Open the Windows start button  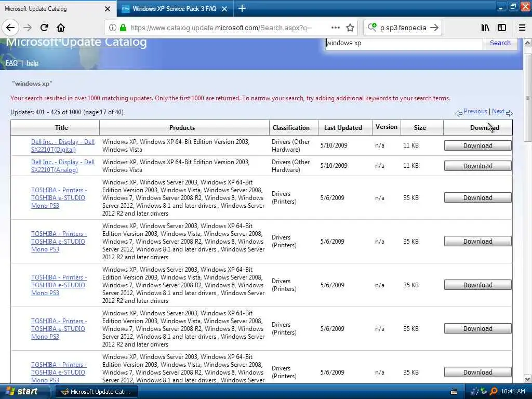[x=24, y=391]
